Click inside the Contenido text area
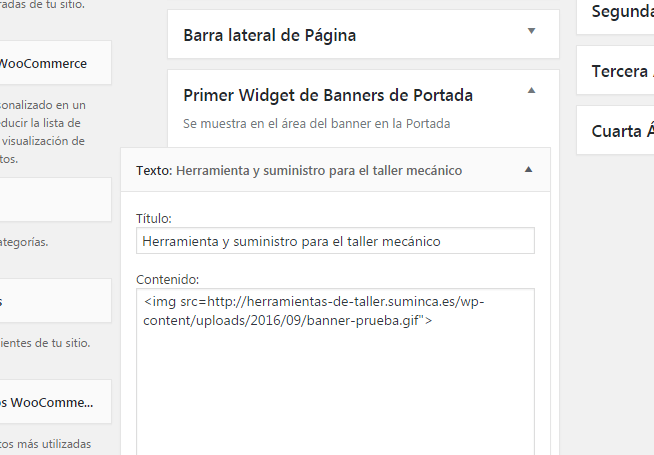Viewport: 654px width, 455px height. [x=335, y=371]
